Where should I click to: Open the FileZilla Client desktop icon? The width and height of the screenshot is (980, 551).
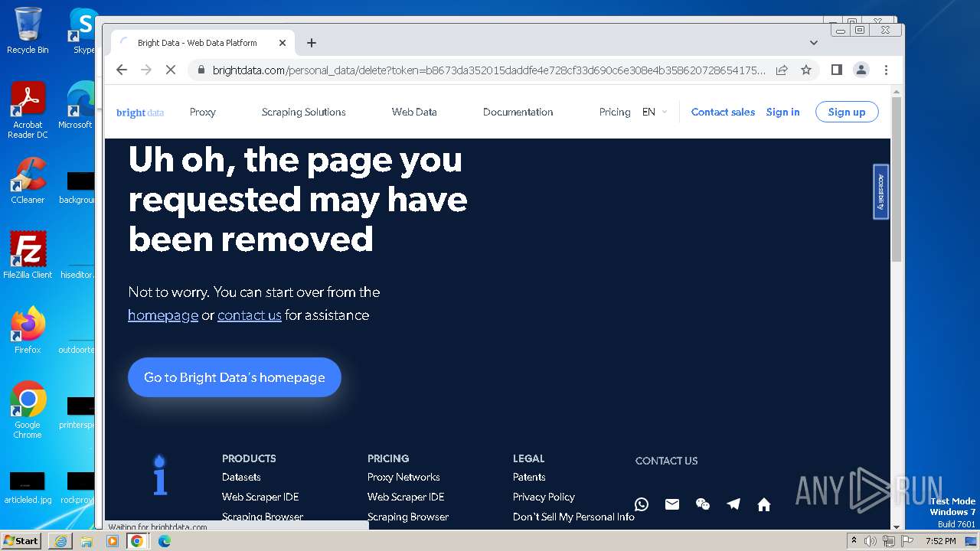coord(28,255)
